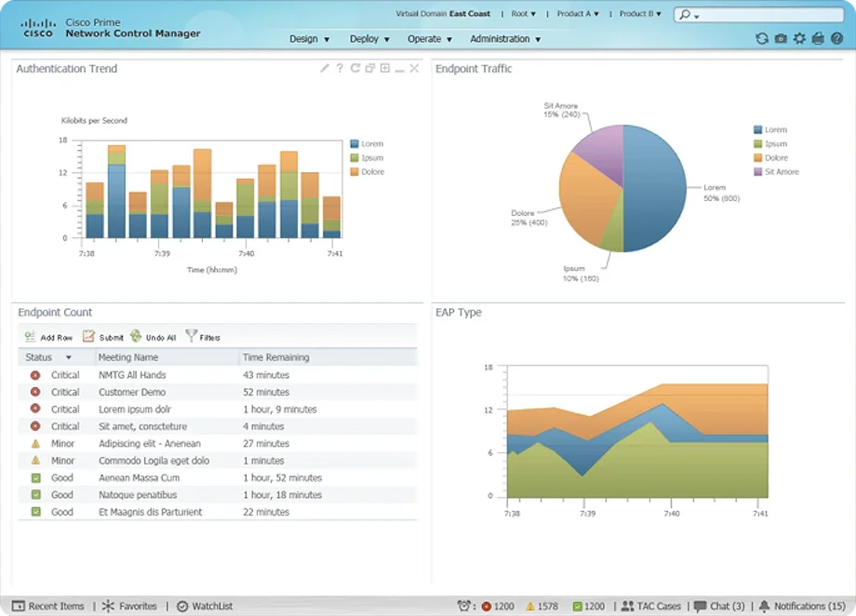Open Favorites star icon in status bar
The image size is (856, 616).
(x=108, y=606)
